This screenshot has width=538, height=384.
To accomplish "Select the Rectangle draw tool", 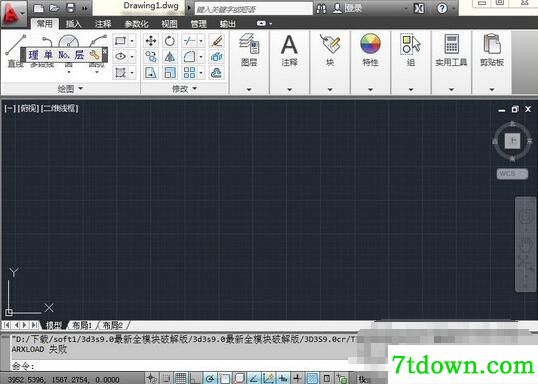I will (120, 41).
